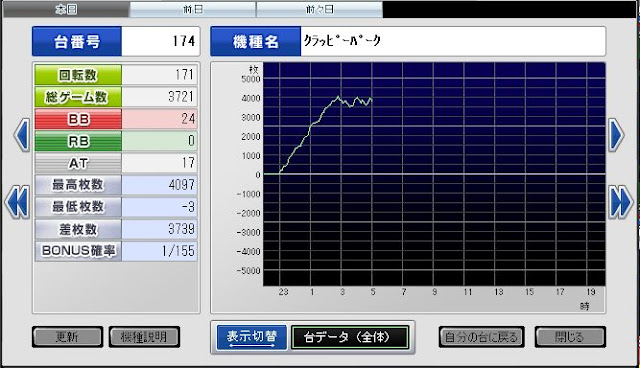This screenshot has height=368, width=640.
Task: Click the BONUS確率 label
Action: [78, 251]
